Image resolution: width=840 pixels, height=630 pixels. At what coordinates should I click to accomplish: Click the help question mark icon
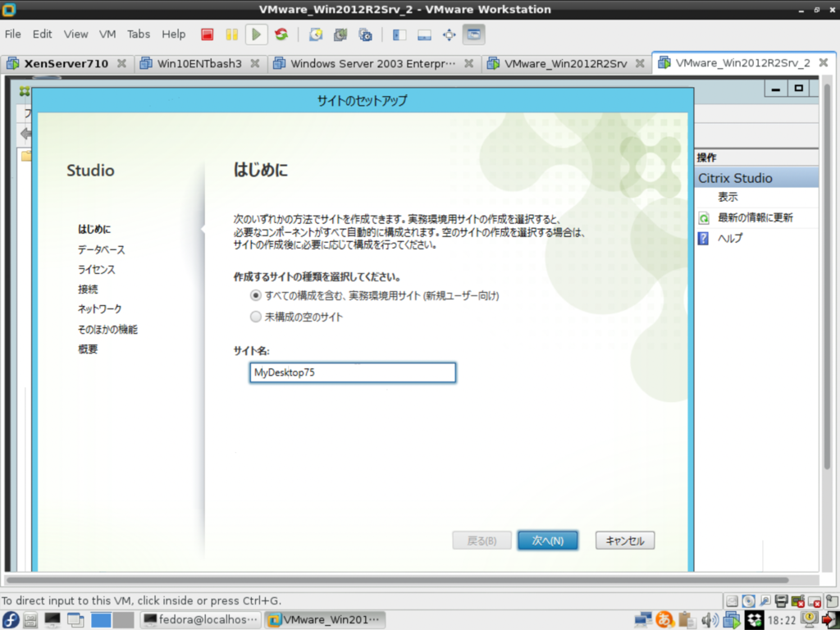tap(703, 239)
